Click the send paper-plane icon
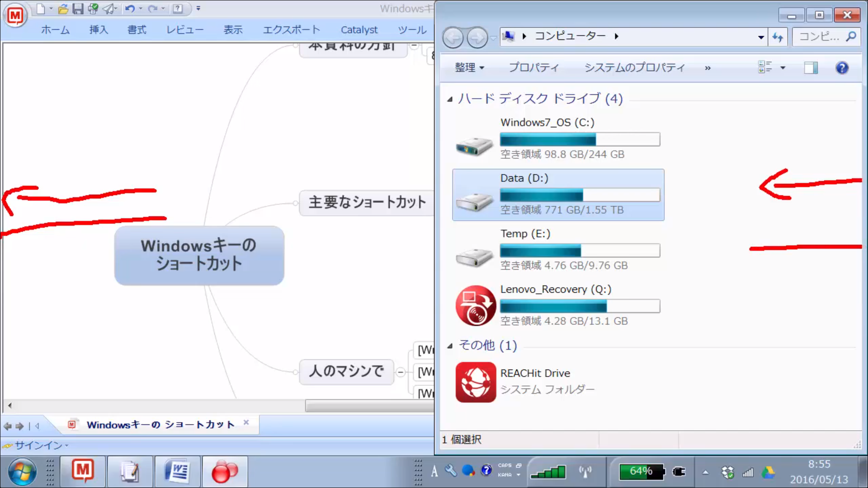 (x=108, y=8)
